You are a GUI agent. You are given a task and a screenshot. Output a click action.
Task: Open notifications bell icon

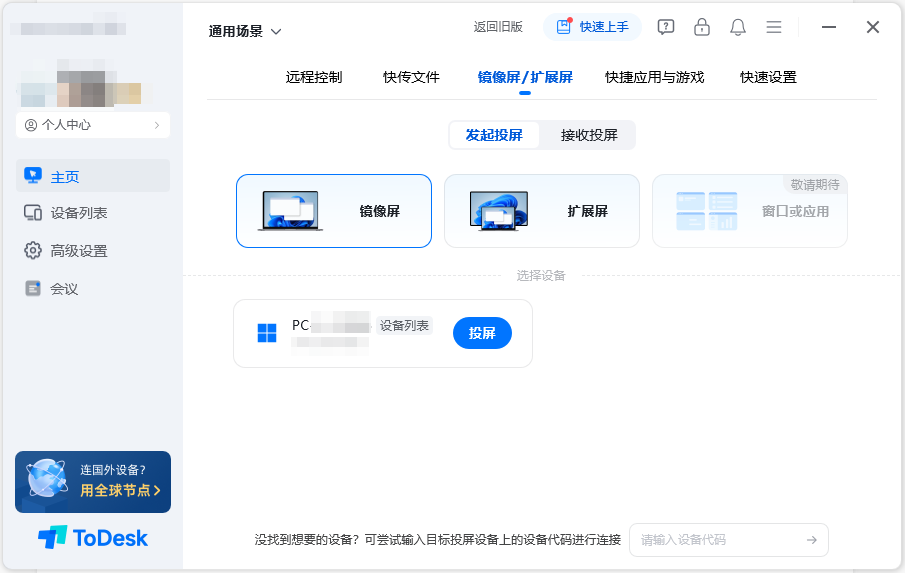(738, 27)
